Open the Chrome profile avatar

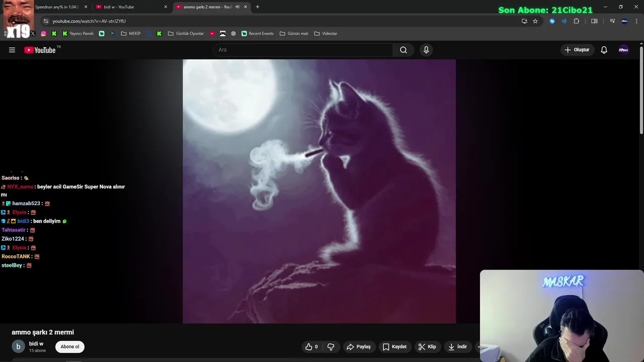[624, 21]
